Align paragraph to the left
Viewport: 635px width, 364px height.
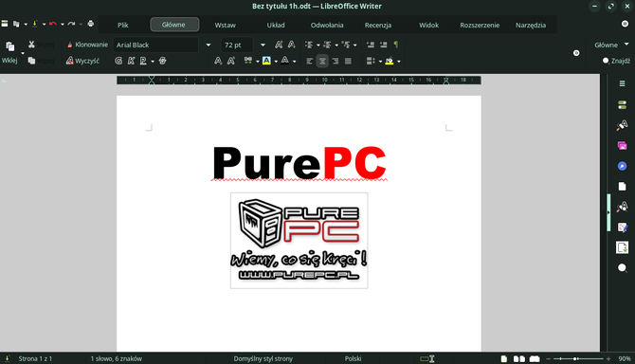[x=309, y=61]
